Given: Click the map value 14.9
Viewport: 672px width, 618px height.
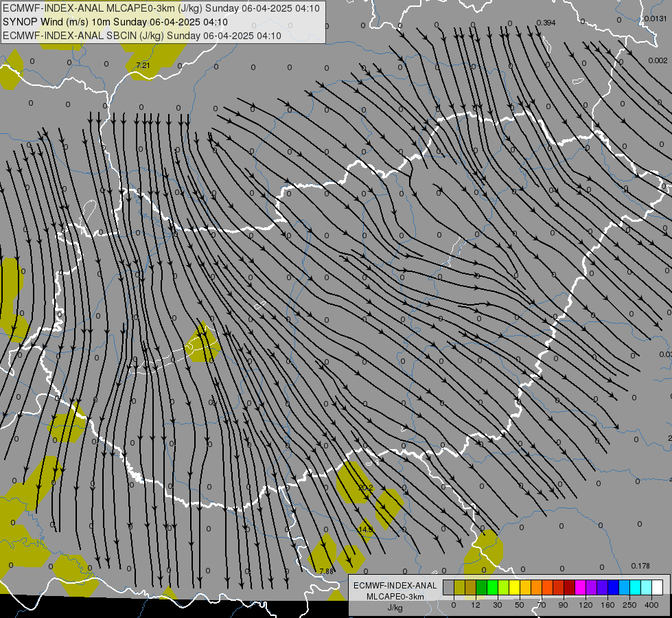Looking at the screenshot, I should click(366, 529).
